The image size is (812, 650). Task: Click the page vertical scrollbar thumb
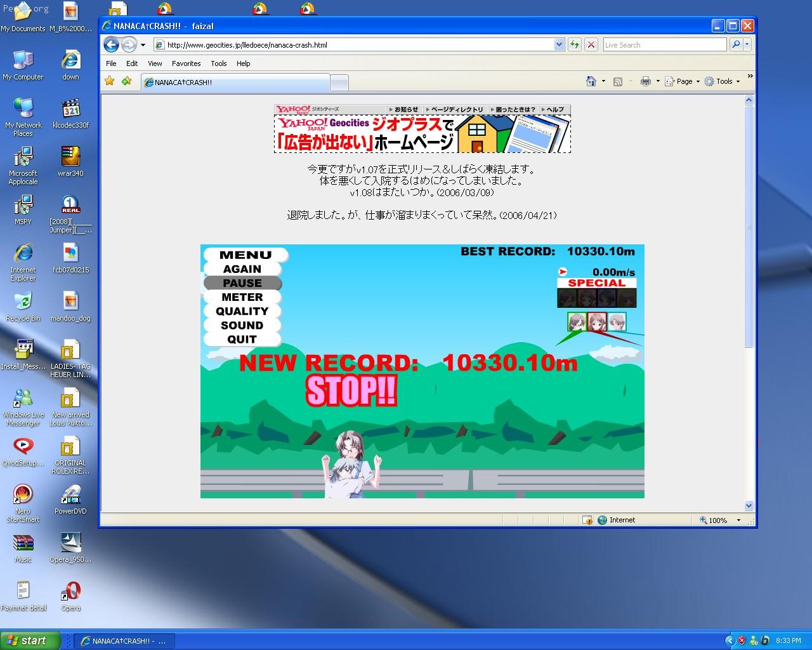point(749,227)
